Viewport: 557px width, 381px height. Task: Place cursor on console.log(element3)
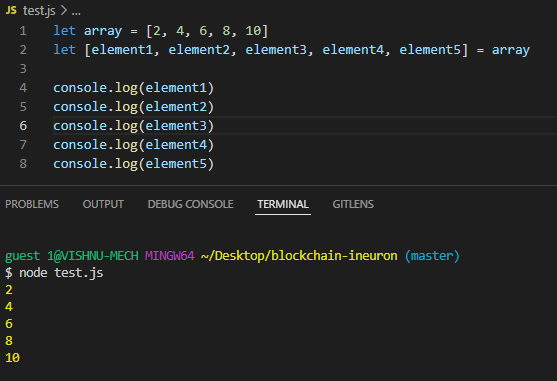134,126
